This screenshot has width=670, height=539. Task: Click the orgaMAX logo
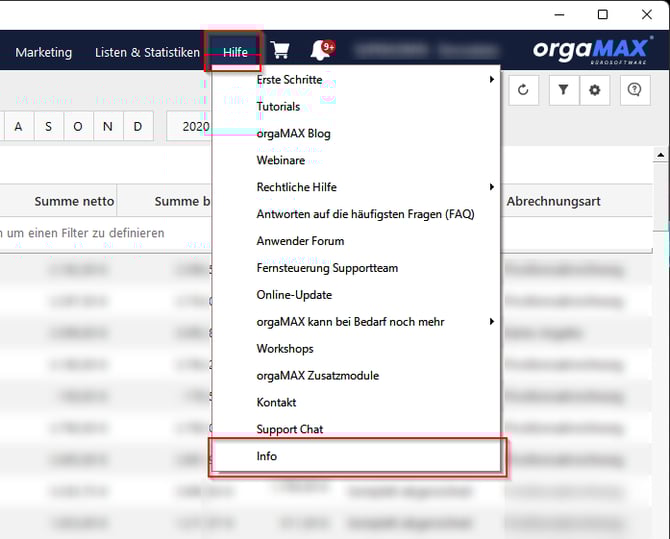click(x=593, y=50)
